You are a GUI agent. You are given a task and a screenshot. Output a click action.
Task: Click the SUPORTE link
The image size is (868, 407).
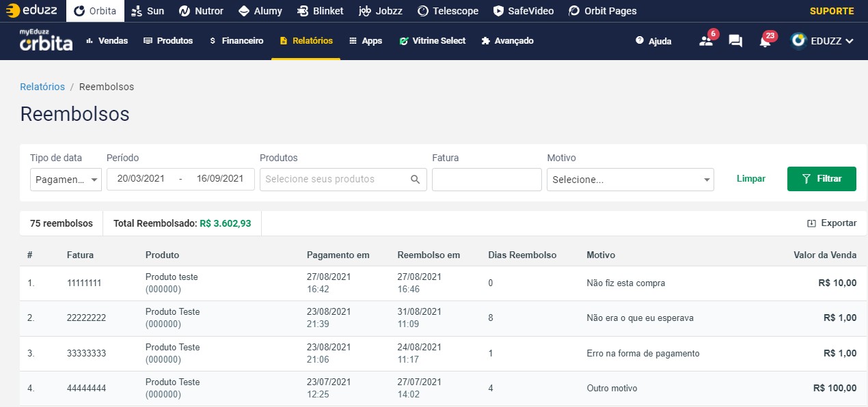(x=832, y=11)
